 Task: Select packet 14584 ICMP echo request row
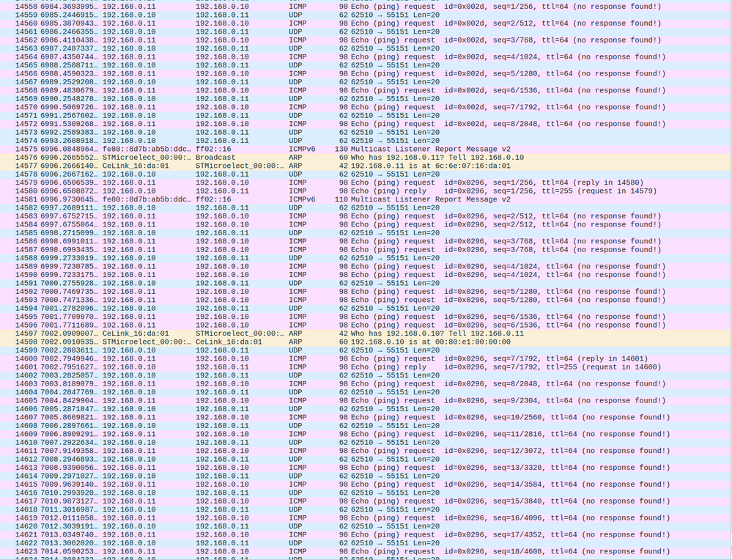tap(366, 225)
